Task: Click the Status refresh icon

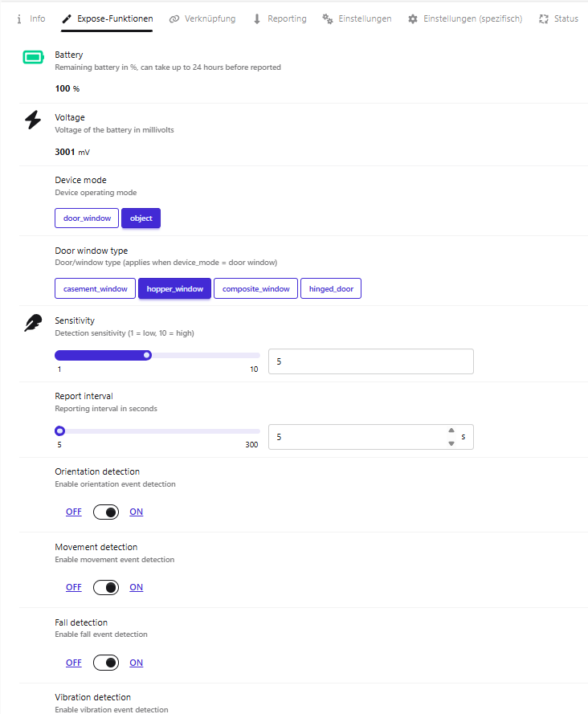Action: click(x=543, y=18)
